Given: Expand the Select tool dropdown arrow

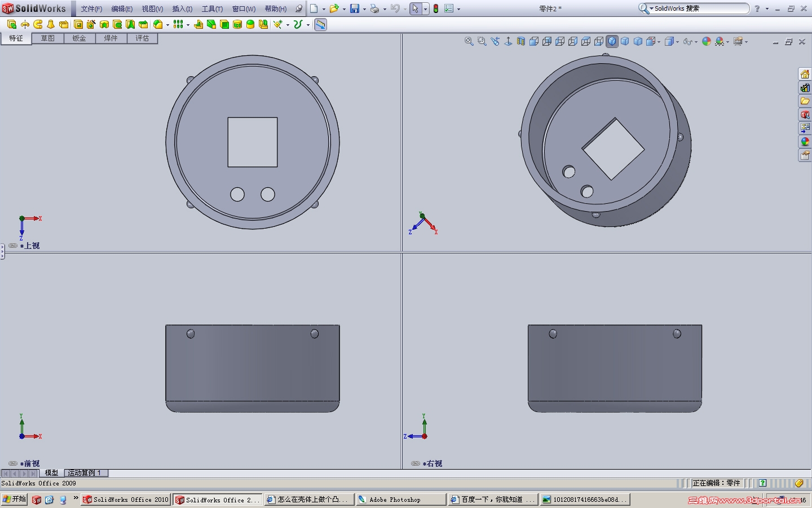Looking at the screenshot, I should [x=425, y=9].
